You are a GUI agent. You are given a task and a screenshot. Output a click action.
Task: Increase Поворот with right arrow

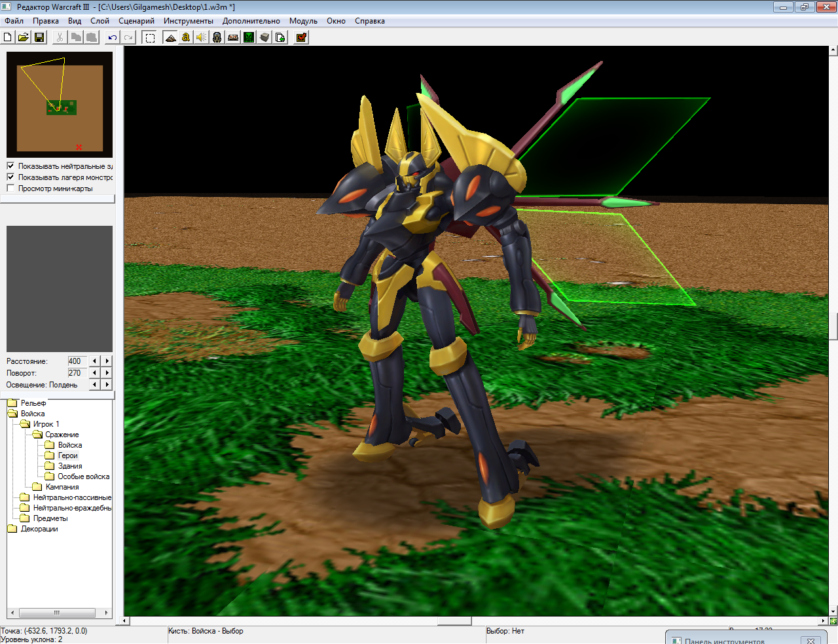[x=107, y=372]
